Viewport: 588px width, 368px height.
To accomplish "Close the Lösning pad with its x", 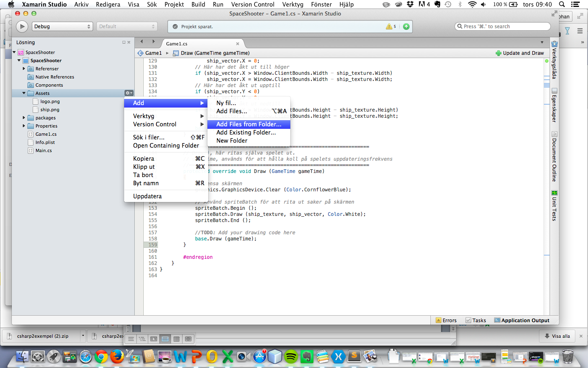I will 129,43.
